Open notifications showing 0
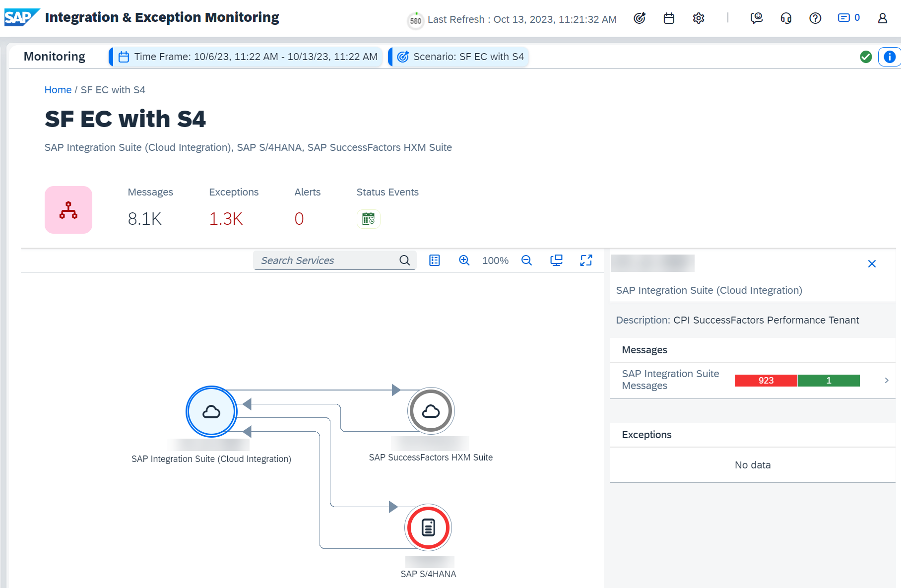Image resolution: width=901 pixels, height=588 pixels. pyautogui.click(x=849, y=18)
